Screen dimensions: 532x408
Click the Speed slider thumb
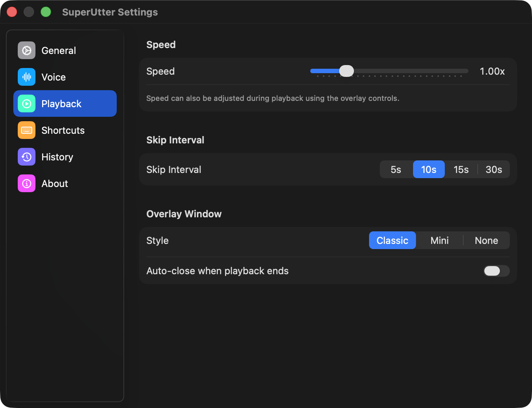tap(347, 71)
